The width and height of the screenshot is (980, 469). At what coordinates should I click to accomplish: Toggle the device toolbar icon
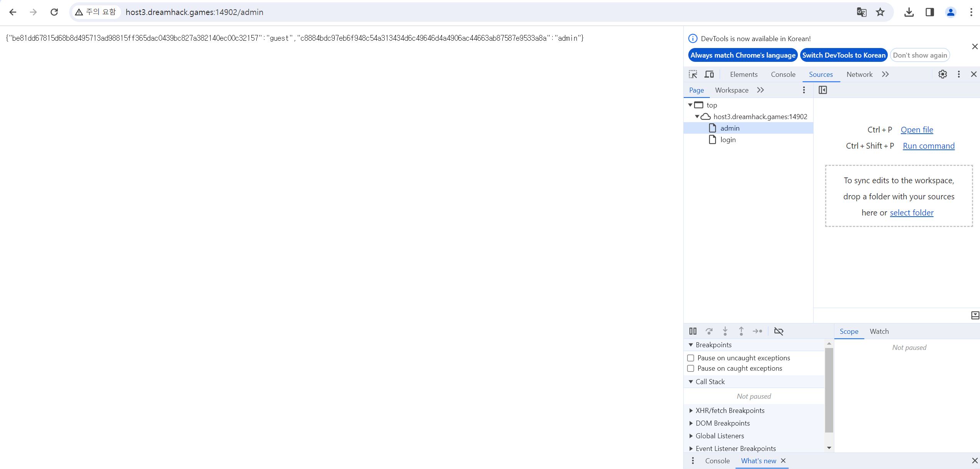(709, 75)
